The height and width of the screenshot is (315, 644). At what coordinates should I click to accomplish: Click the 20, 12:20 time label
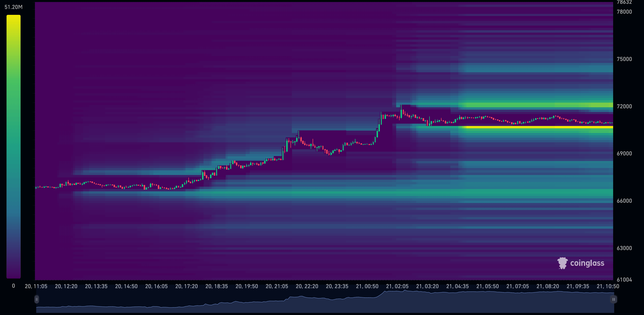coord(66,286)
